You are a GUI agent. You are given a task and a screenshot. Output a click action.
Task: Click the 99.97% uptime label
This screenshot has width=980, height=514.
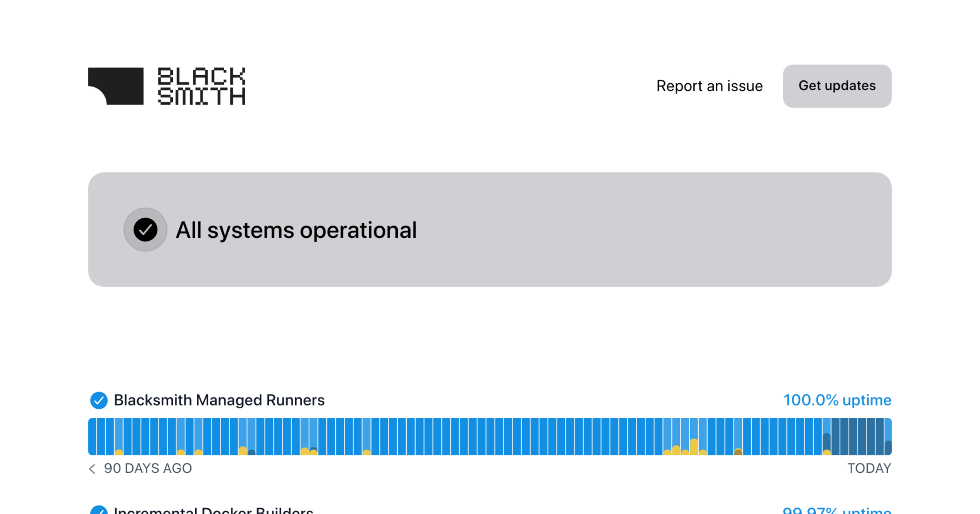click(837, 510)
